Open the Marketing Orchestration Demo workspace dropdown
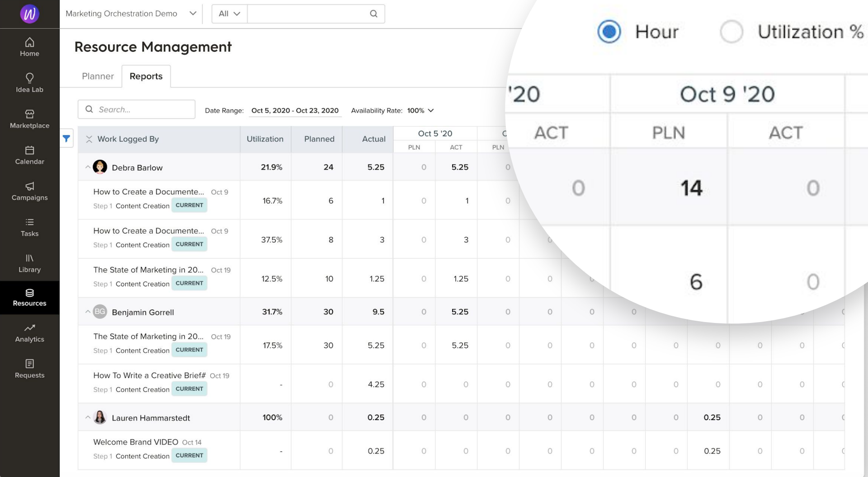This screenshot has width=868, height=477. pyautogui.click(x=131, y=14)
